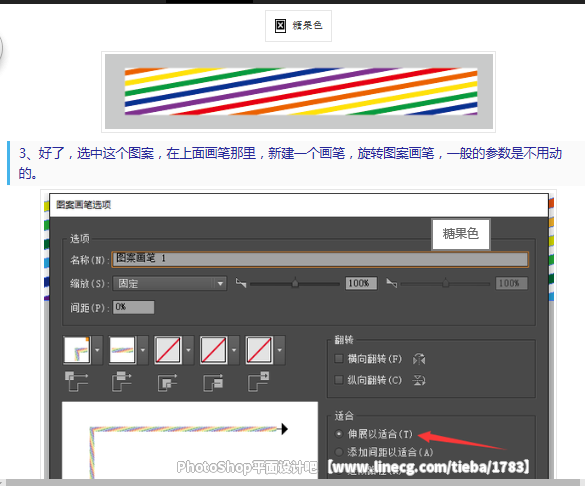Click the flip horizontal icon
Viewport: 585px width, 486px height.
tap(419, 359)
